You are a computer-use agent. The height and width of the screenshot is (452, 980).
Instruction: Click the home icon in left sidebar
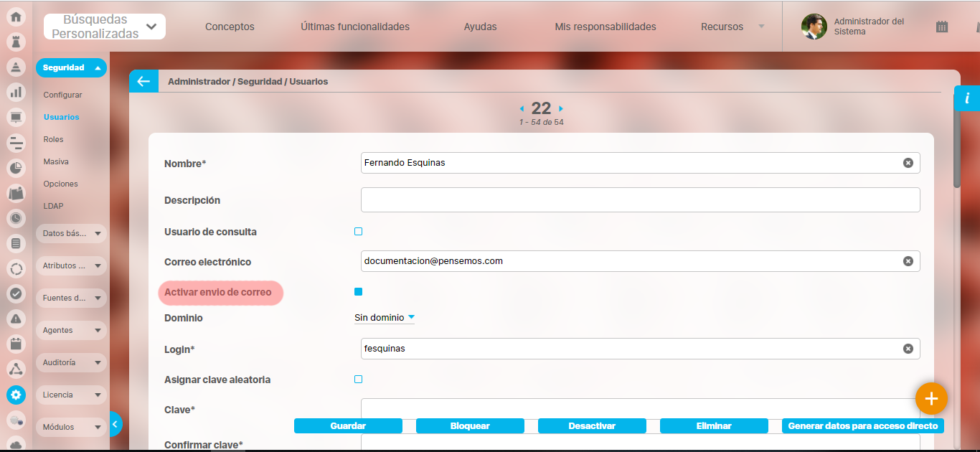click(x=16, y=16)
